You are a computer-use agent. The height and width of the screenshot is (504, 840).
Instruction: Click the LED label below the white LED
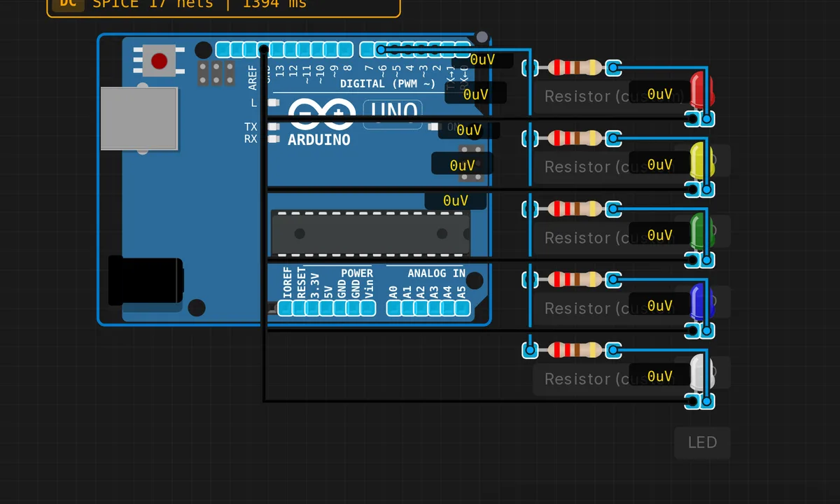pos(702,442)
